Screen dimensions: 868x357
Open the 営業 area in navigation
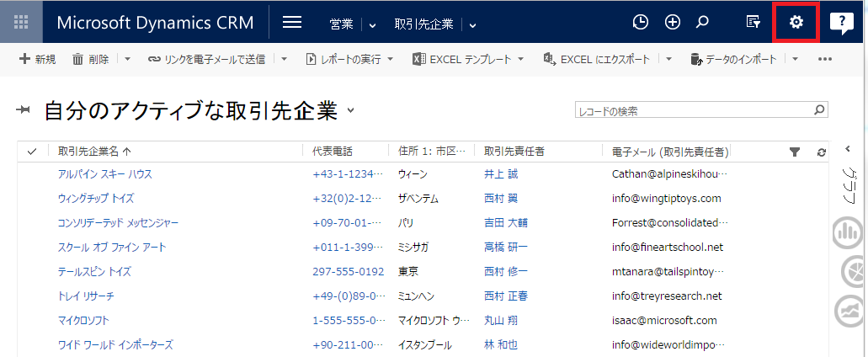(x=341, y=24)
